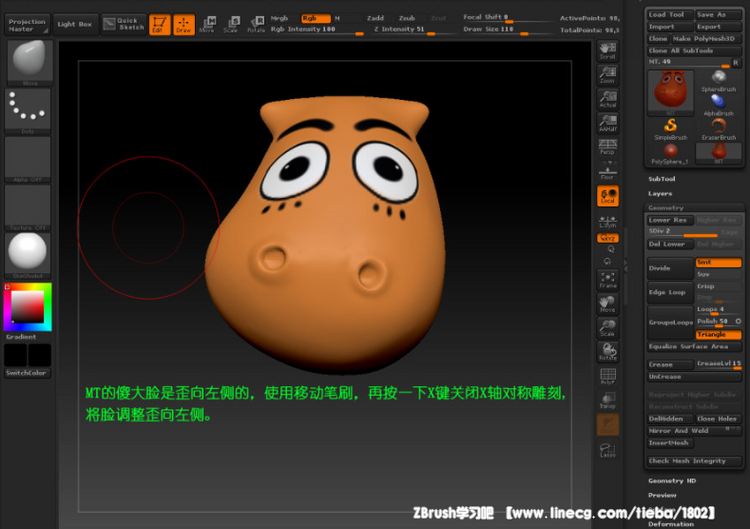Click the Move view icon in right shelf
750x529 pixels.
pos(607,304)
